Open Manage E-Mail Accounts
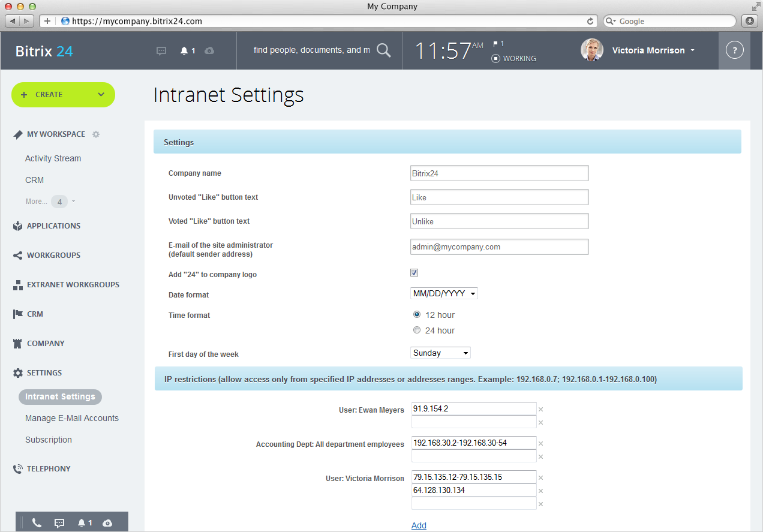The image size is (763, 532). pyautogui.click(x=72, y=418)
